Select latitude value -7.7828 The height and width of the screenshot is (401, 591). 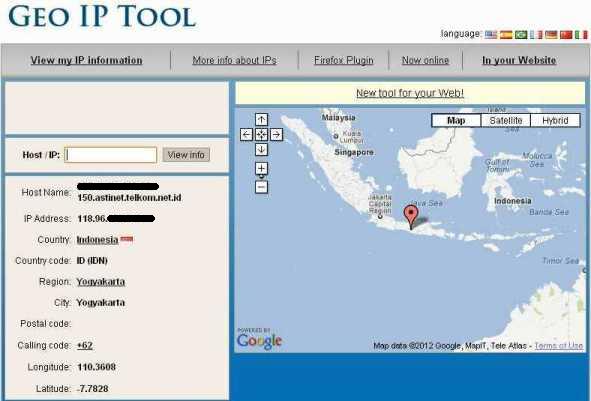93,389
